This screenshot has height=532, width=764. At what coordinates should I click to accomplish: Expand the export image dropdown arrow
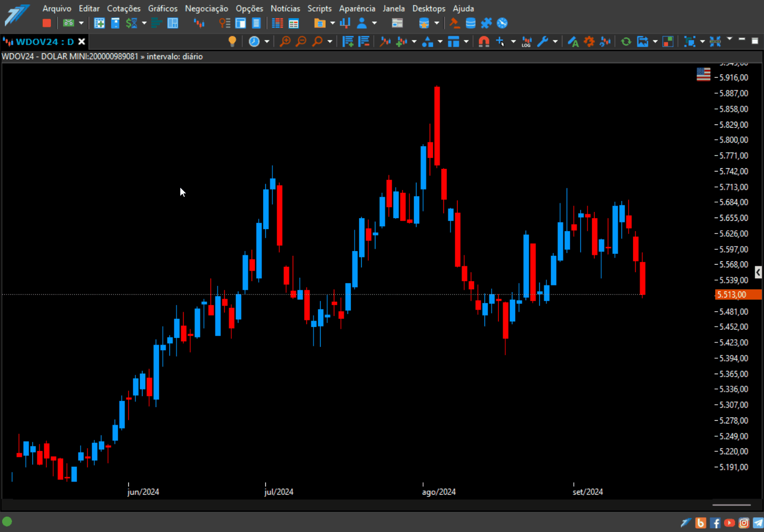coord(655,42)
